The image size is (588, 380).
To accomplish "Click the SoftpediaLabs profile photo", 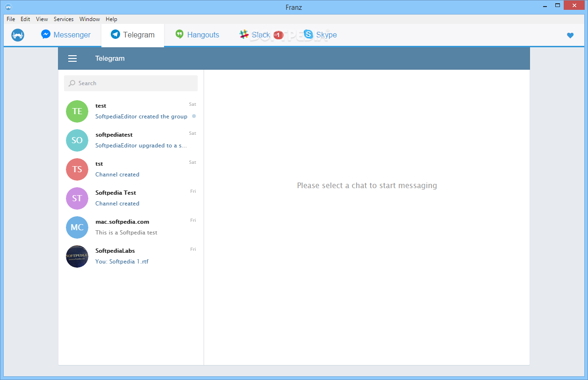I will point(77,256).
